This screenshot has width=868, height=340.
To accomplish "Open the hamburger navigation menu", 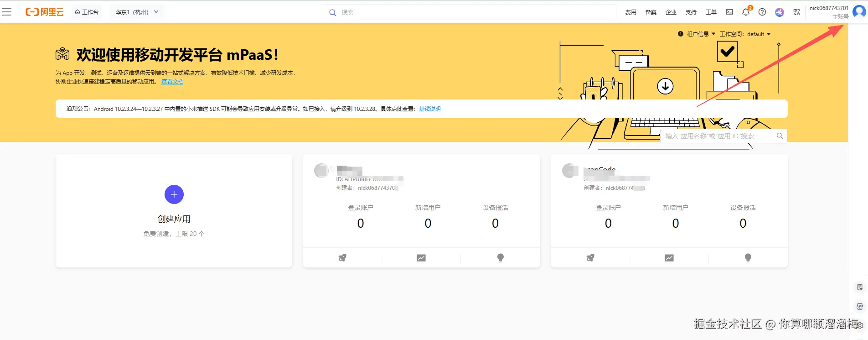I will coord(7,12).
